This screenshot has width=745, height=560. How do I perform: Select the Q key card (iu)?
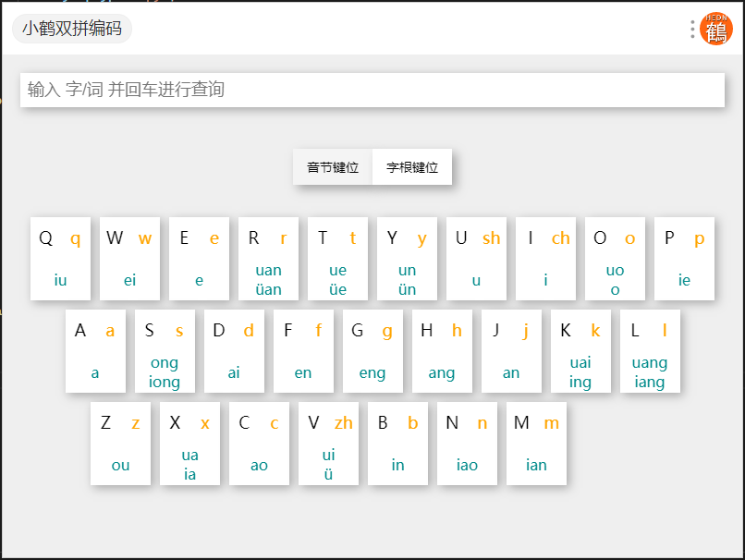pos(60,259)
